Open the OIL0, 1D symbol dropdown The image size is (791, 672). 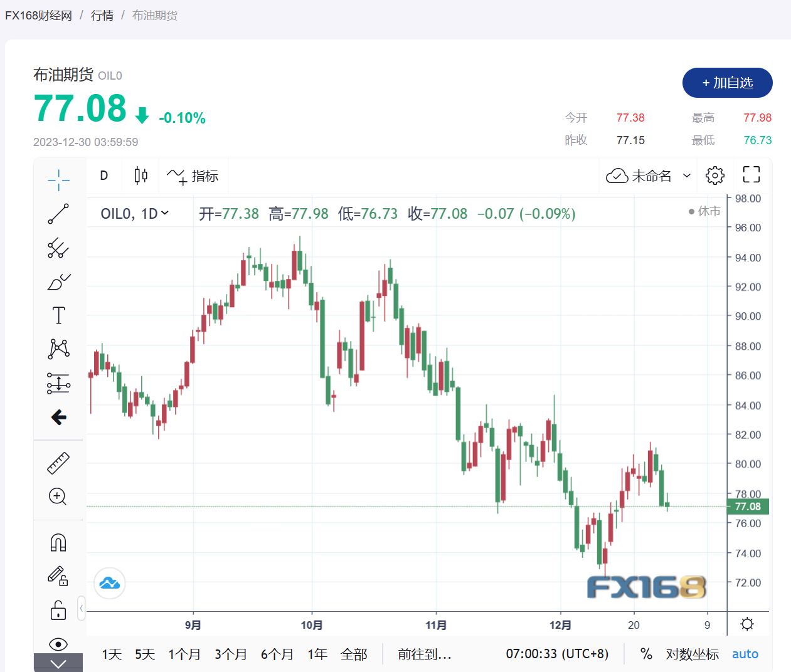tap(135, 214)
